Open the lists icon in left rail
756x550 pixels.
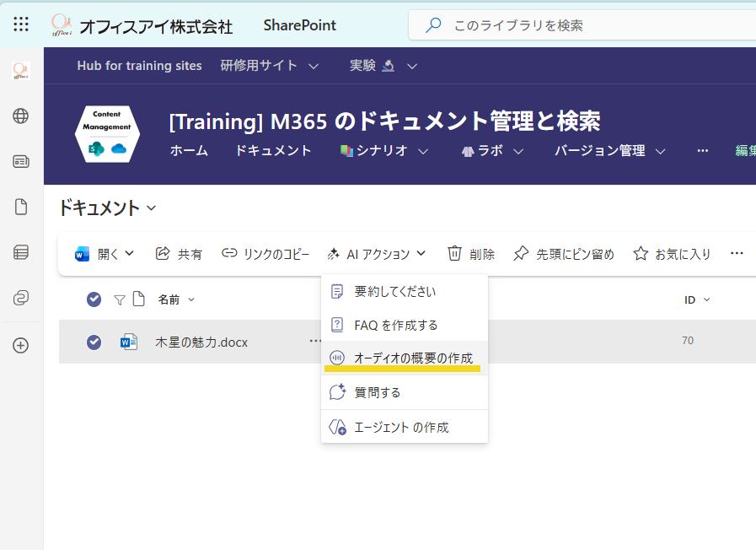click(21, 252)
